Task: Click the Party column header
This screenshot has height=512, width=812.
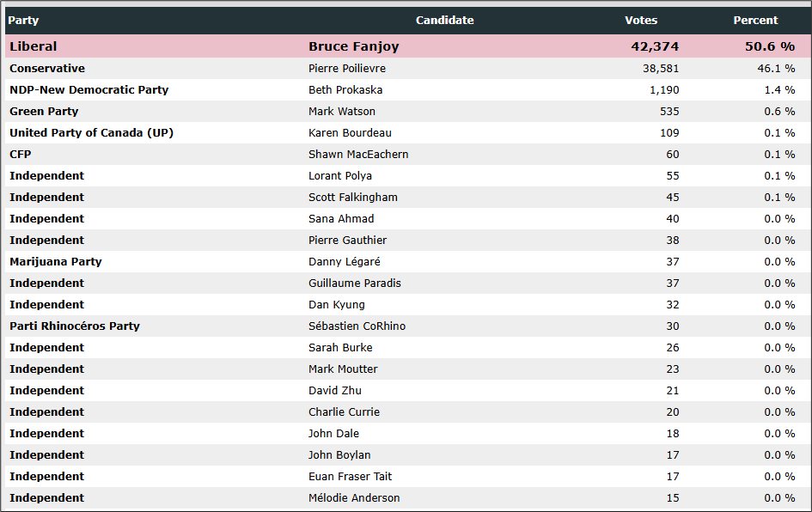Action: [23, 21]
